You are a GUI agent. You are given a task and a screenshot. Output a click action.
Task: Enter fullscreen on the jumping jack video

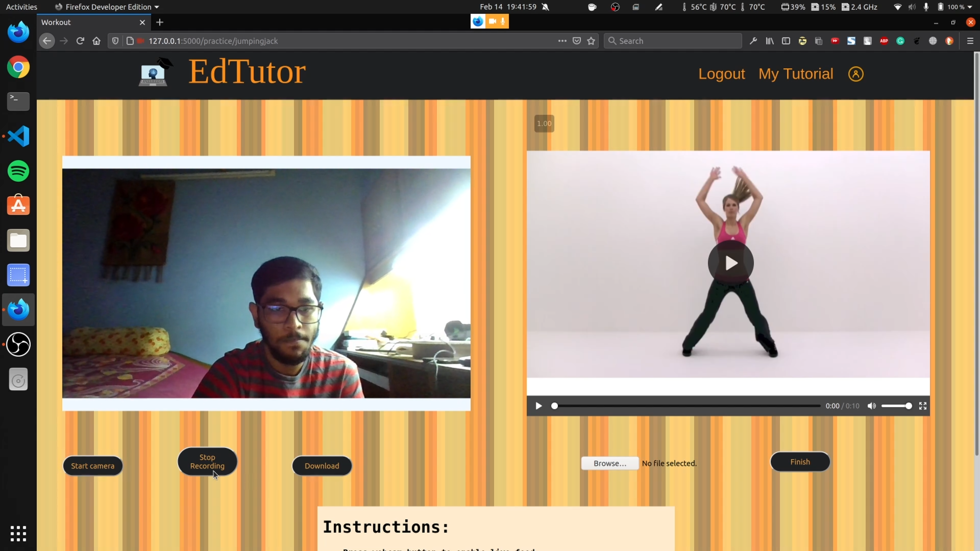(x=923, y=406)
